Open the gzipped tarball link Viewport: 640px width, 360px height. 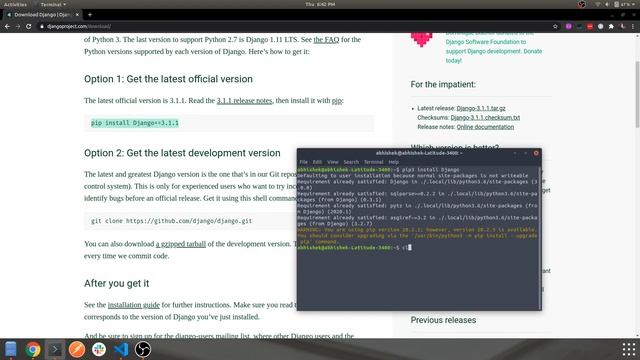pyautogui.click(x=180, y=244)
